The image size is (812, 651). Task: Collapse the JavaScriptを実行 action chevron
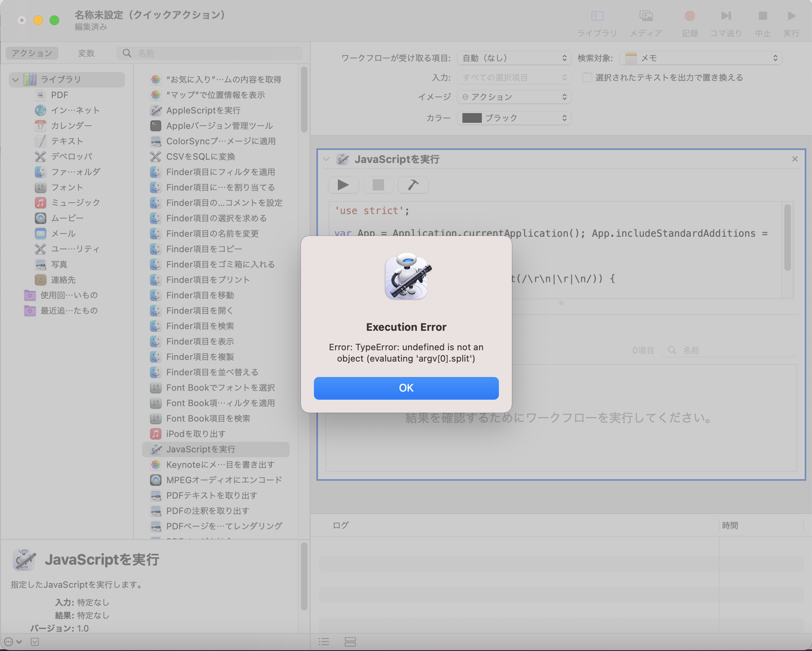pos(326,159)
